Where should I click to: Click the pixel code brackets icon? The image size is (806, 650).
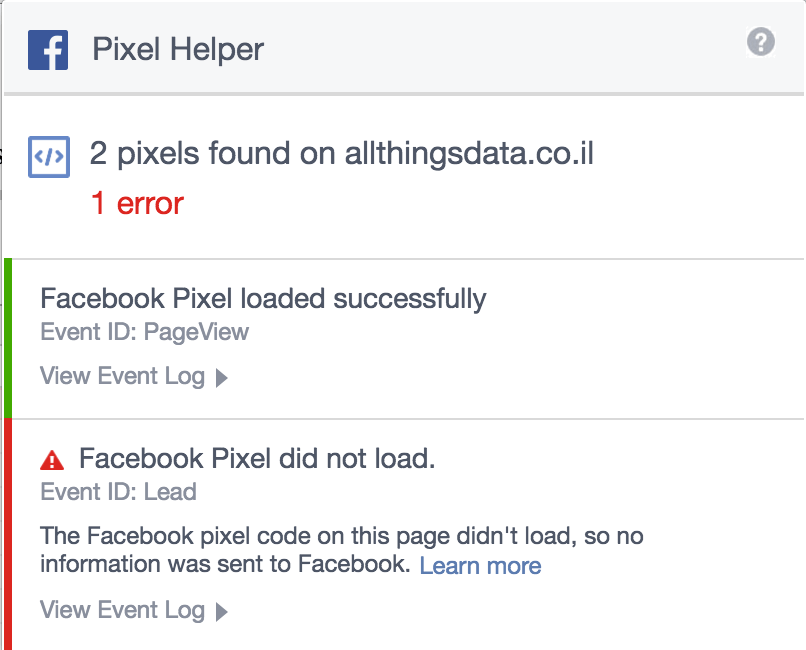tap(49, 157)
